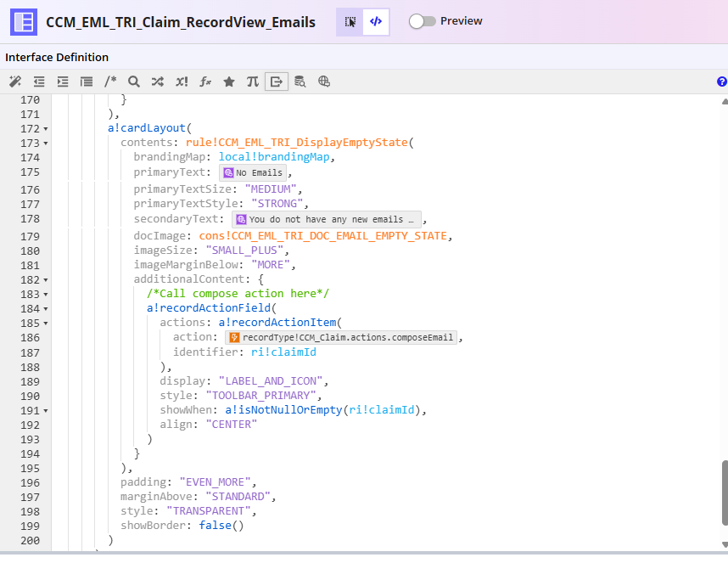Click the "LABEL_AND_ICON" string value
Viewport: 728px width, 563px height.
(271, 381)
